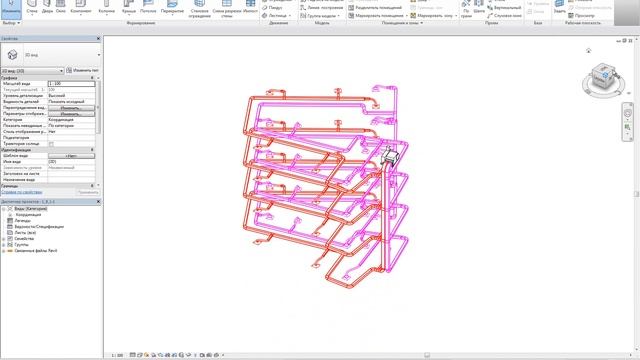Select the По грани opening tool
This screenshot has width=640, height=360.
pos(466,8)
